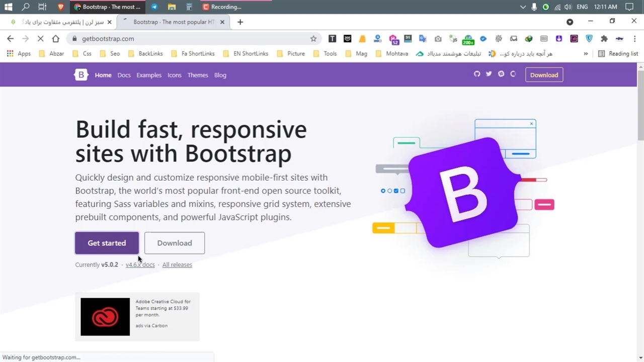644x362 pixels.
Task: Click the browser Home button icon
Action: click(x=56, y=39)
